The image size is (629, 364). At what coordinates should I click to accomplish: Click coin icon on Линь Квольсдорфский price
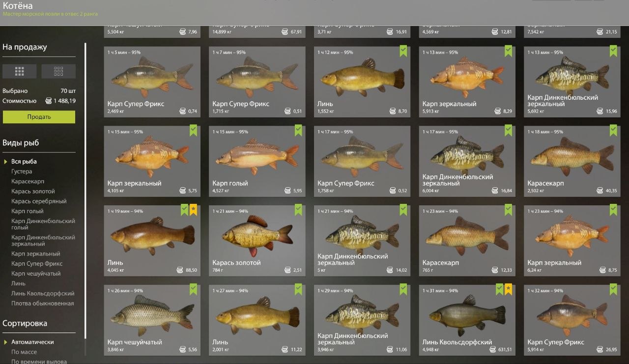493,350
